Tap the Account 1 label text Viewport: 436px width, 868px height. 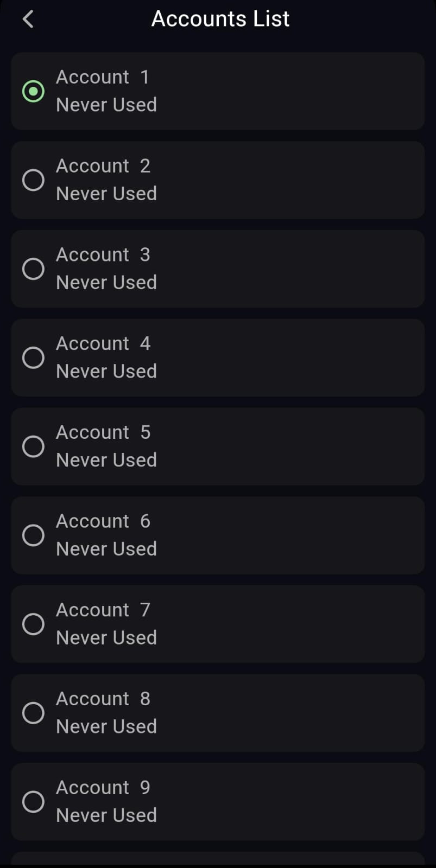coord(103,77)
